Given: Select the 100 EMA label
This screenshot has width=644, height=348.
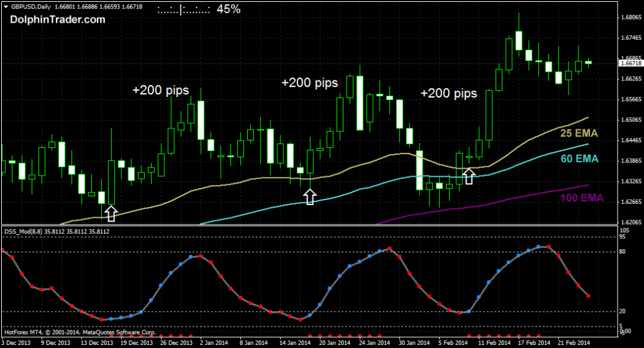Looking at the screenshot, I should (582, 198).
